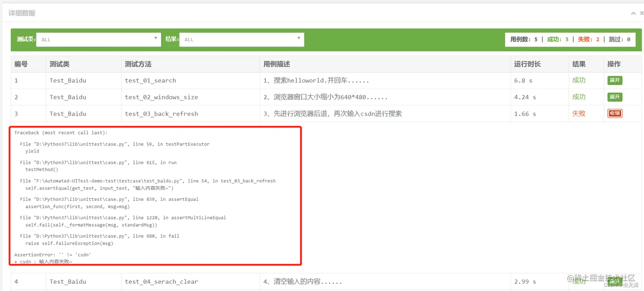Click the test_baidu.py line 54 traceback entry
644x291 pixels.
point(148,181)
